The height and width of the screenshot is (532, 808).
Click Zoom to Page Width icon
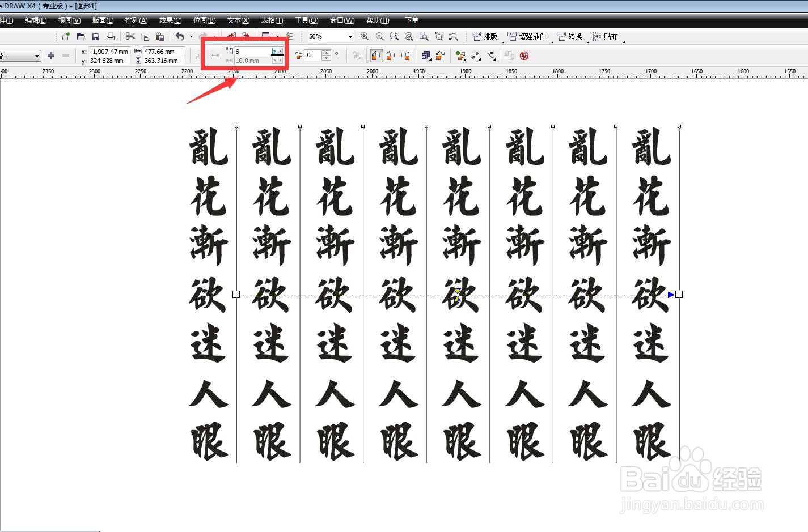tap(439, 36)
